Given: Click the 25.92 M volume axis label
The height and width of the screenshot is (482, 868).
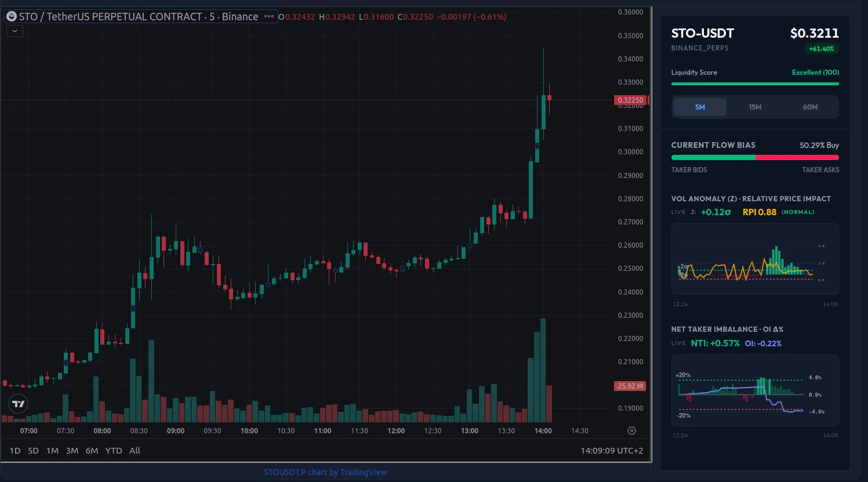Looking at the screenshot, I should [630, 386].
